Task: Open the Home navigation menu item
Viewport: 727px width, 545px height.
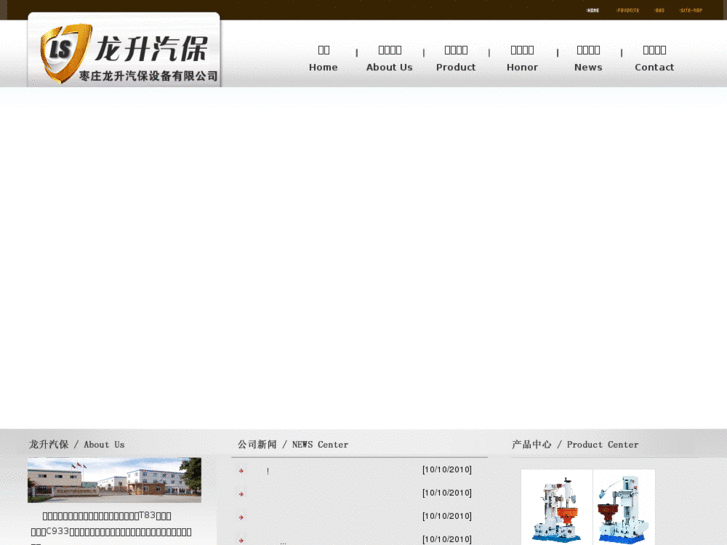Action: pyautogui.click(x=323, y=58)
